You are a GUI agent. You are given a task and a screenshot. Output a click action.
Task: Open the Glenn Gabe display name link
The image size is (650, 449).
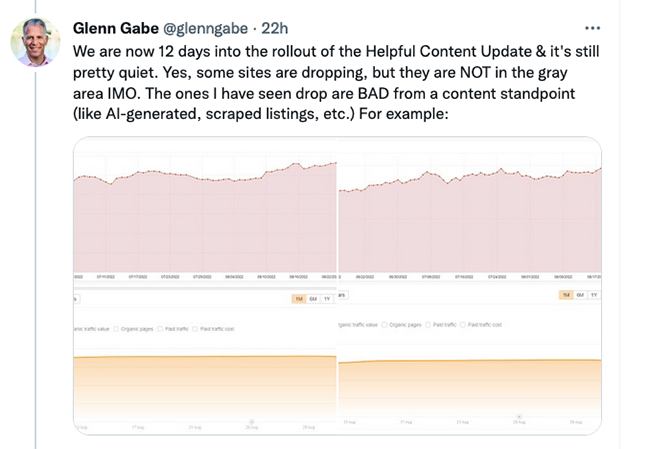point(116,28)
